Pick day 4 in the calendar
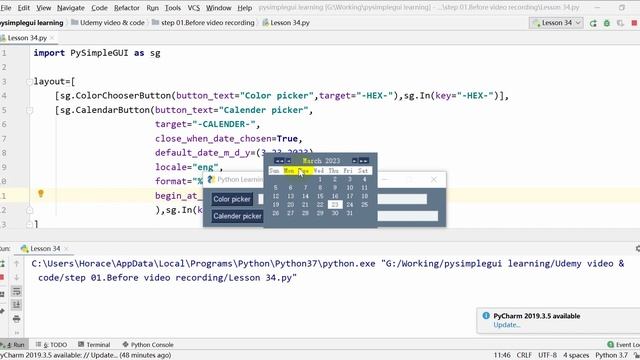The image size is (640, 360). point(364,179)
